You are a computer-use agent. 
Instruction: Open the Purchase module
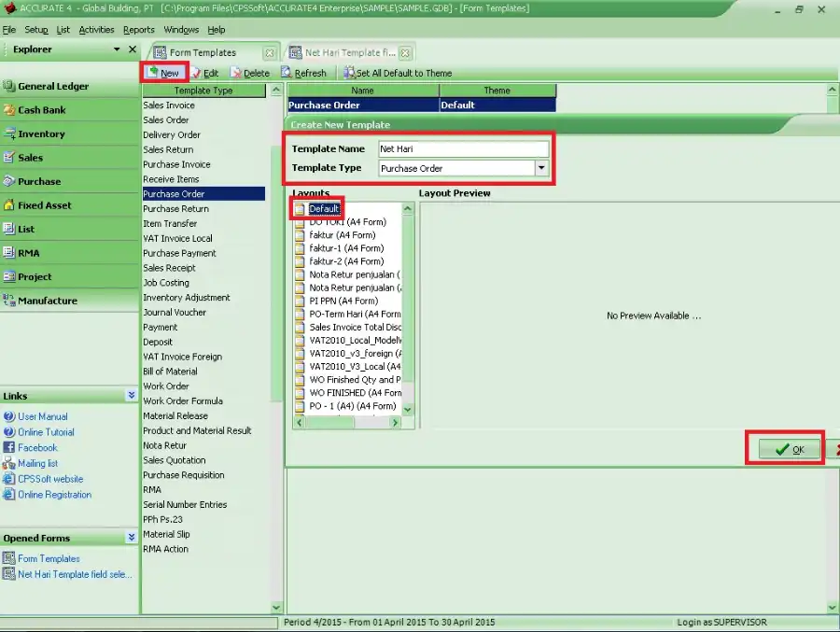[x=69, y=181]
